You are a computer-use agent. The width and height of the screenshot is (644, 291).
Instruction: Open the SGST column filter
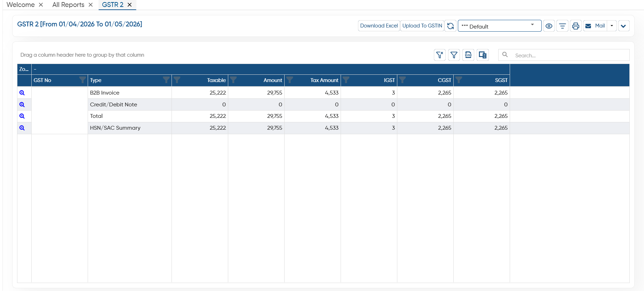[x=459, y=80]
